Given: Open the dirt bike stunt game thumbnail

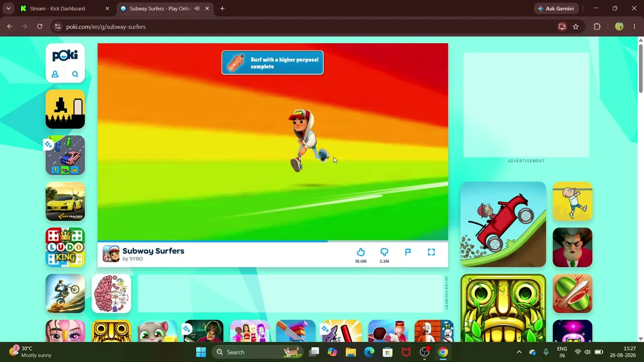Looking at the screenshot, I should click(x=65, y=294).
